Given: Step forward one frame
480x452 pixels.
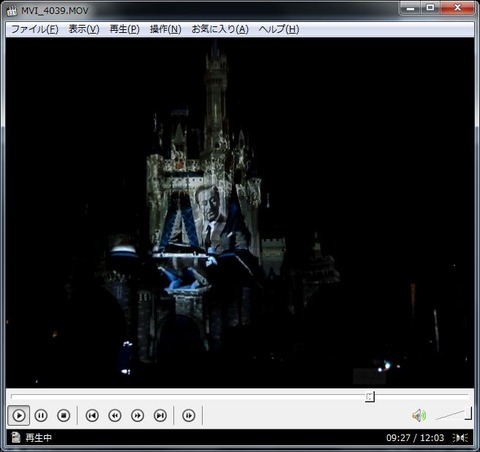Looking at the screenshot, I should 189,415.
